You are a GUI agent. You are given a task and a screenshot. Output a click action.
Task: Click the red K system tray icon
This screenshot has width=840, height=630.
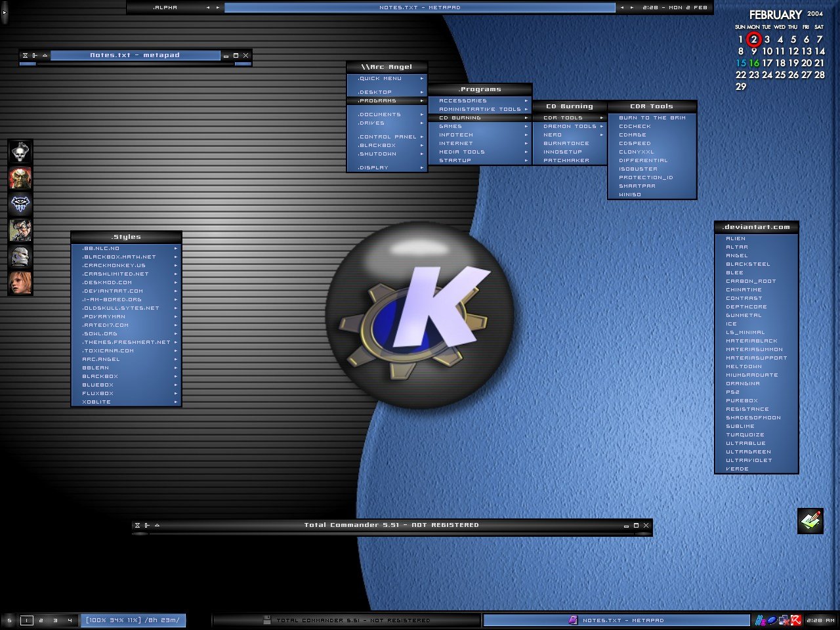tap(796, 620)
